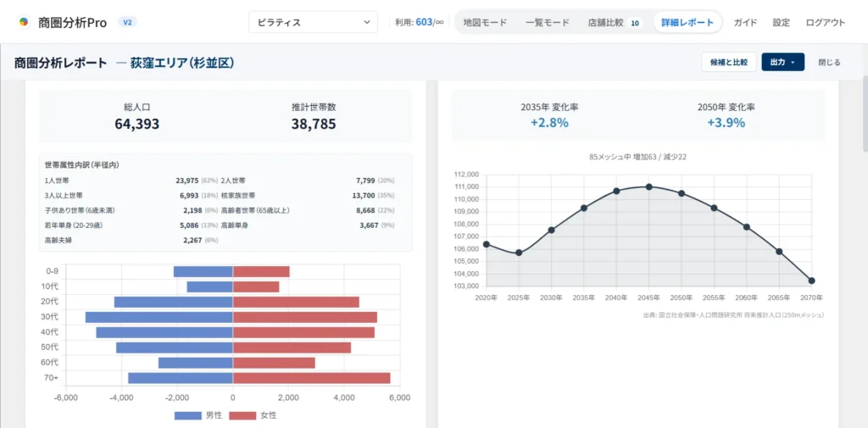868x428 pixels.
Task: Click the vertical scrollbar thumb
Action: [864, 113]
